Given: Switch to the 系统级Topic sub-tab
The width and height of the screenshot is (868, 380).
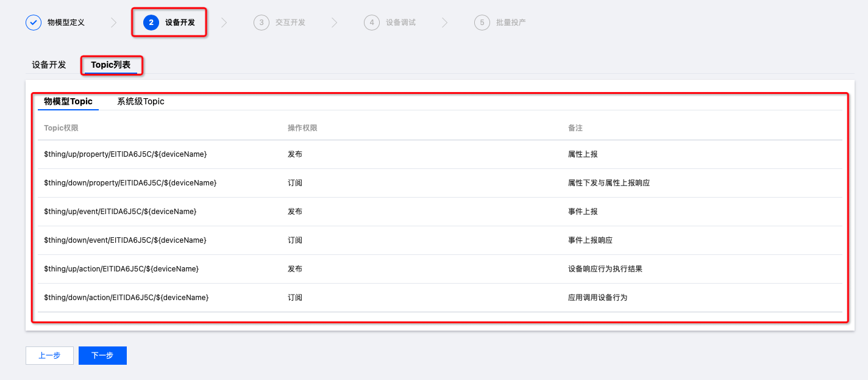Looking at the screenshot, I should (x=141, y=101).
